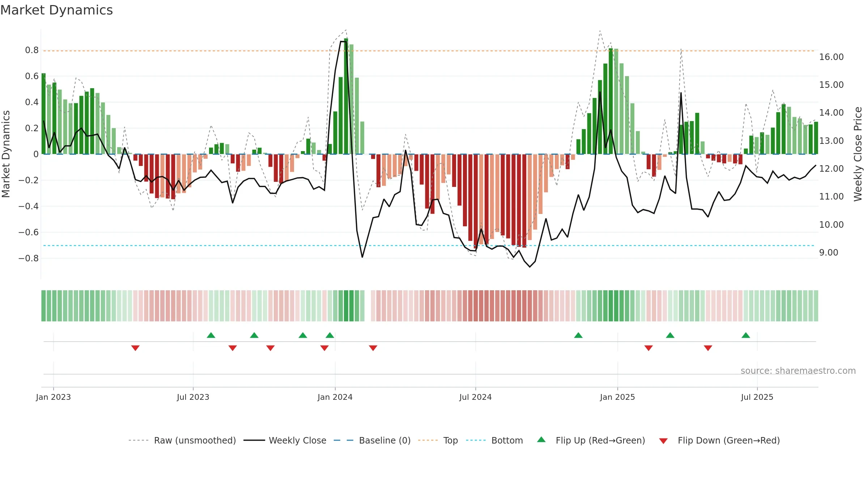Select the Flip Down marker before Jul 2023

coord(135,348)
